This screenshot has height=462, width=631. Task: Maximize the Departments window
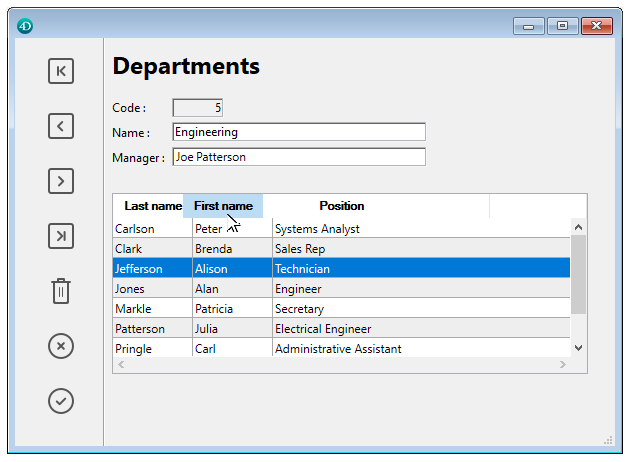562,26
